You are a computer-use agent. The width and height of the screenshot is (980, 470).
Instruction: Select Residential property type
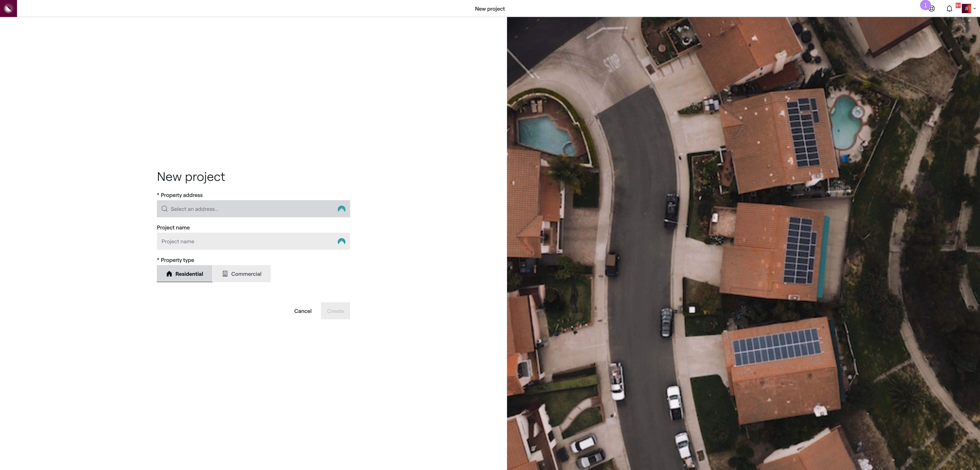coord(185,274)
